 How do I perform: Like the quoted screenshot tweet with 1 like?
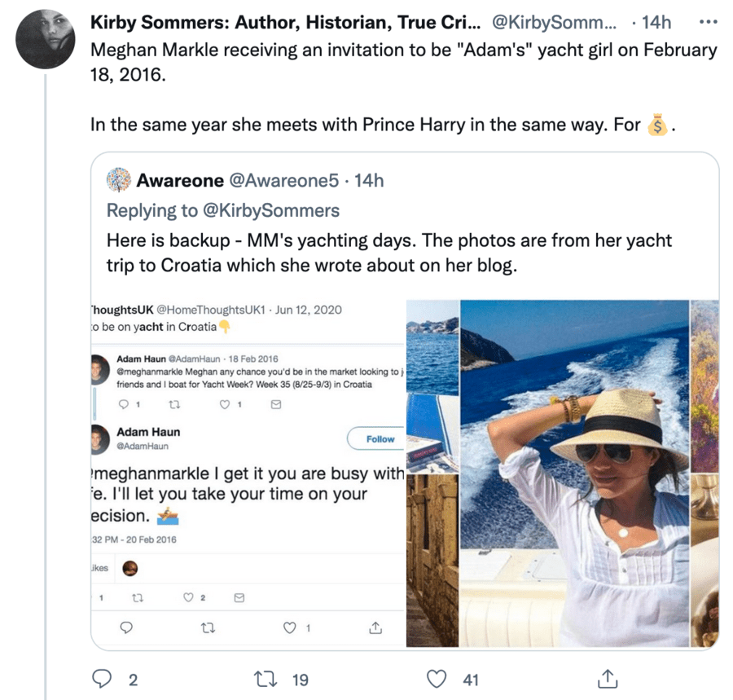pyautogui.click(x=289, y=627)
